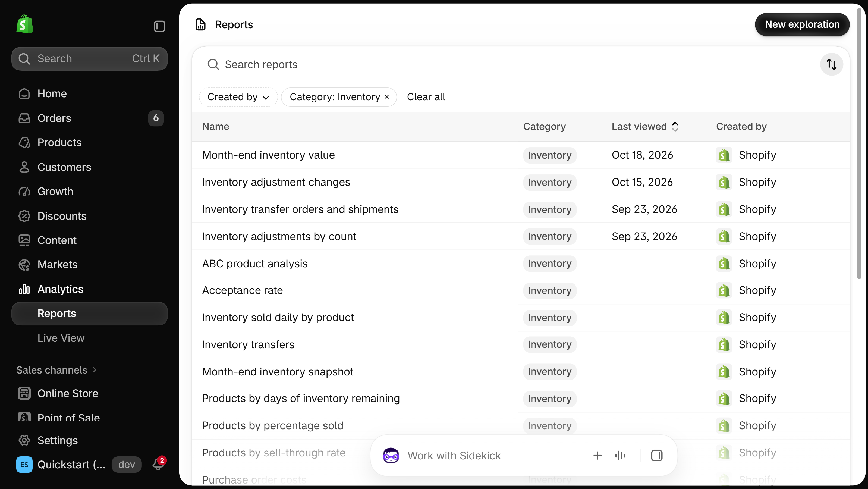Click the Orders count badge 6
The width and height of the screenshot is (868, 489).
[x=156, y=118]
